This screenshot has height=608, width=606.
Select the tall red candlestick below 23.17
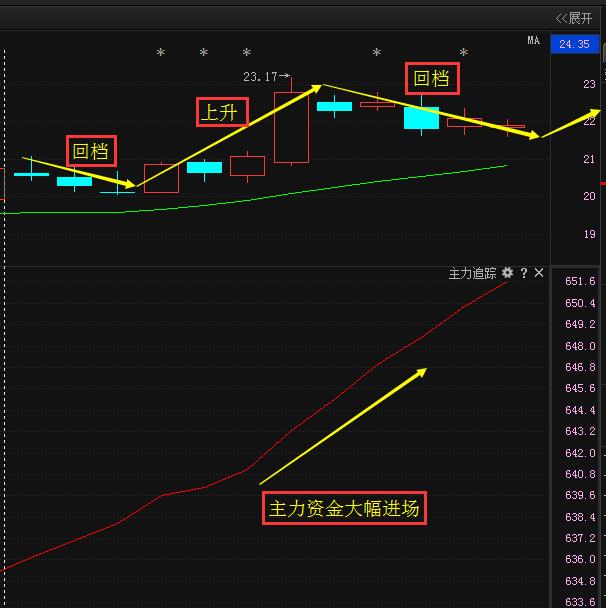pos(291,127)
